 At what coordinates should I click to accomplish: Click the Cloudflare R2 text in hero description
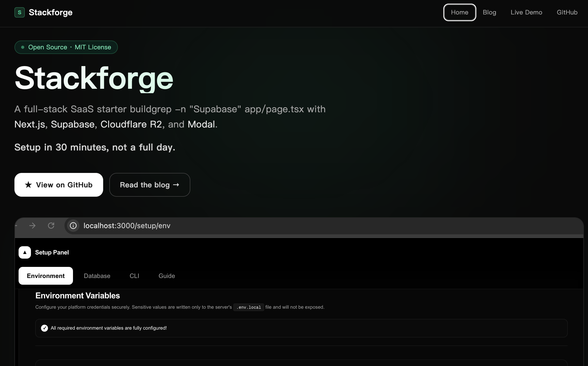(131, 124)
